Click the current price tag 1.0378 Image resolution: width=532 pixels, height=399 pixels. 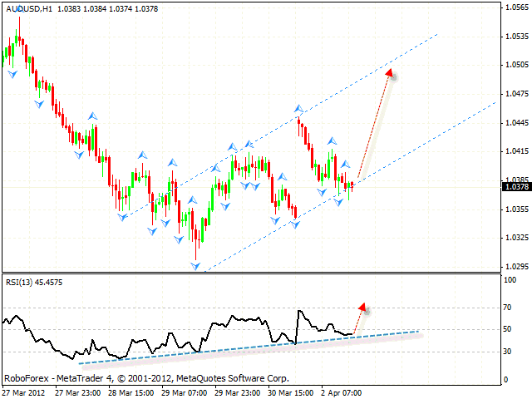[516, 186]
